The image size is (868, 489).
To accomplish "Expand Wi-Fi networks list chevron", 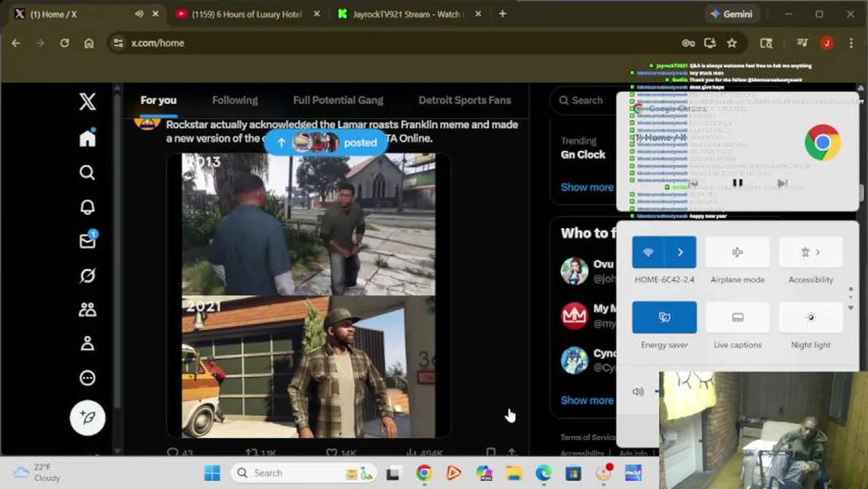I will [680, 252].
